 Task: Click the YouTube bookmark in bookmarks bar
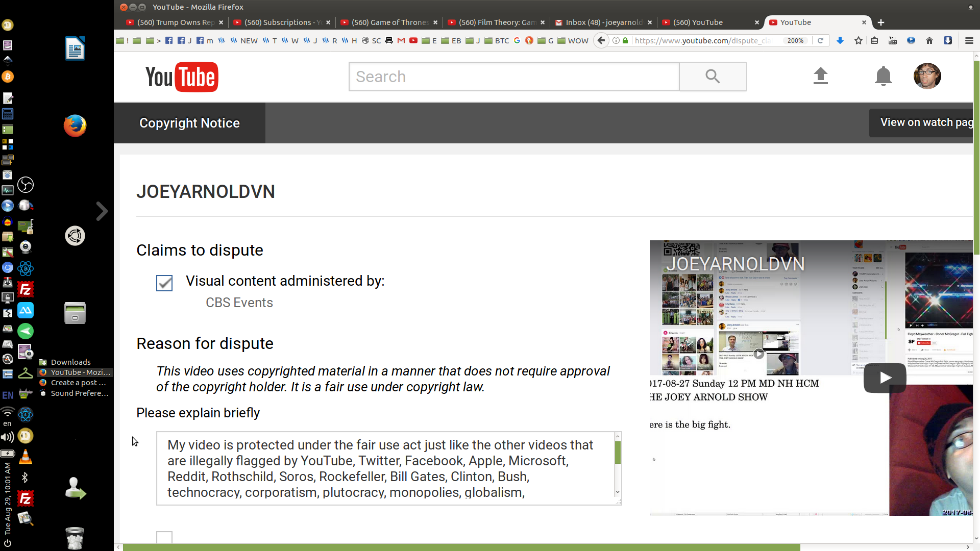(x=413, y=40)
